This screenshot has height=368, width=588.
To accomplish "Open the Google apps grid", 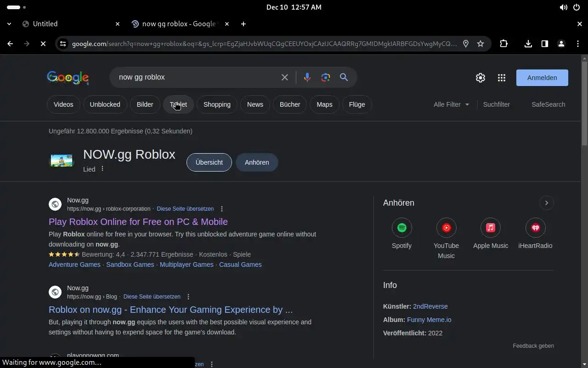I will pos(502,78).
